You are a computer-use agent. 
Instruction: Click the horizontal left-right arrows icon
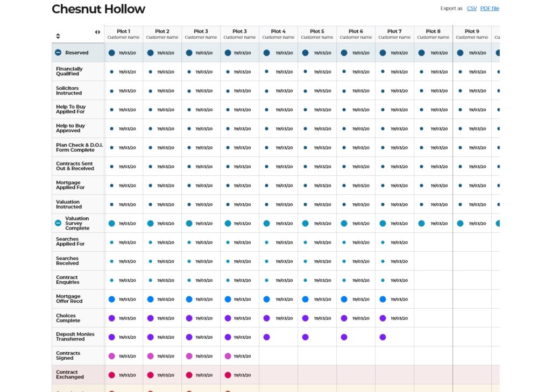point(97,32)
